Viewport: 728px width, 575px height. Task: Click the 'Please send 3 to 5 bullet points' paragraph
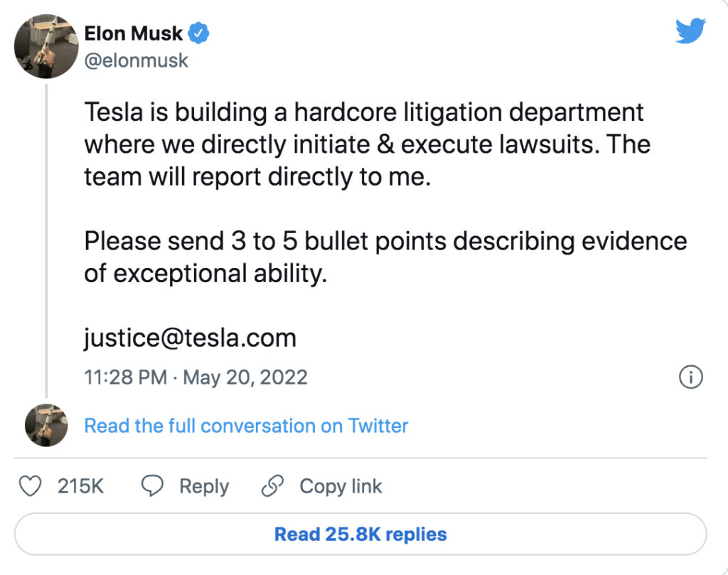(x=385, y=257)
